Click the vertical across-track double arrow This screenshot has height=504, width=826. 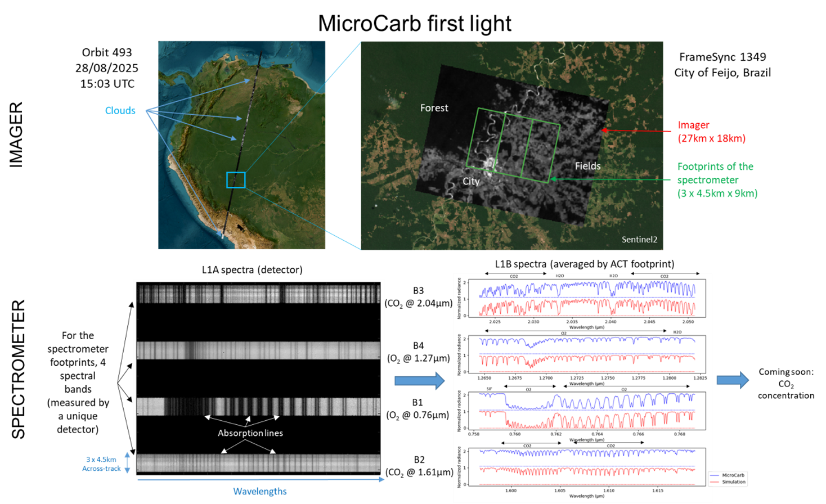(x=127, y=463)
